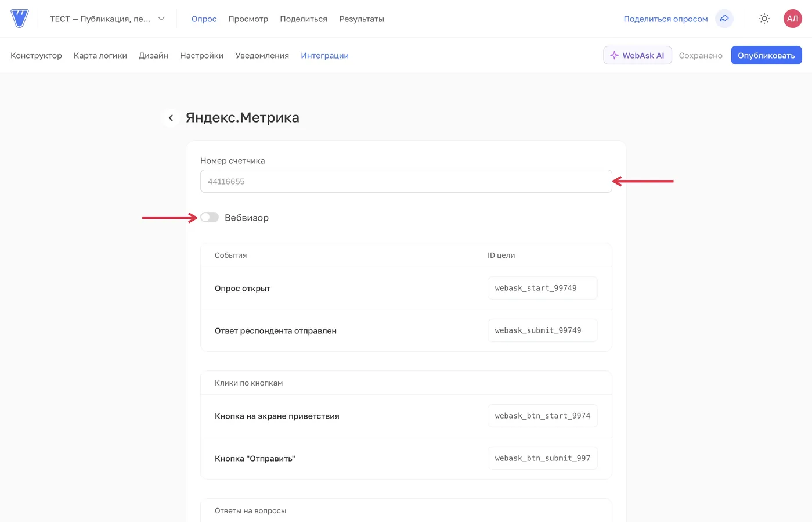Open the Опрос tab
This screenshot has height=522, width=812.
204,19
